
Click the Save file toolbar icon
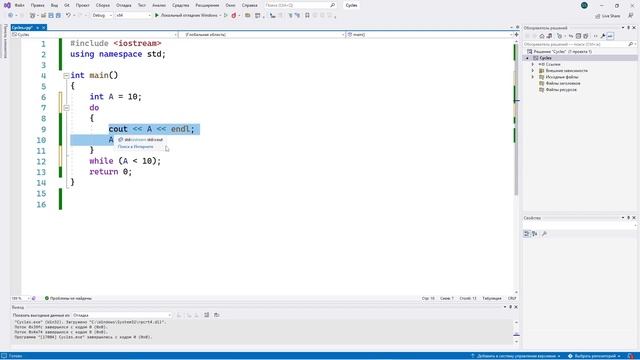(x=51, y=15)
